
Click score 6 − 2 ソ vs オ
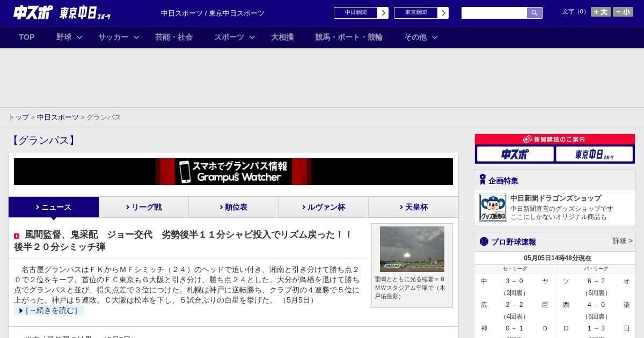click(596, 281)
